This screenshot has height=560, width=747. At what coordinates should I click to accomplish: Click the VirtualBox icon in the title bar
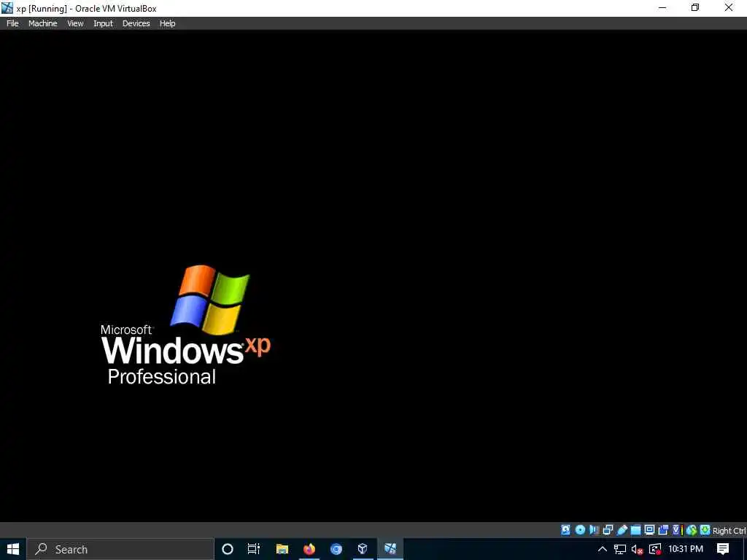click(x=7, y=7)
